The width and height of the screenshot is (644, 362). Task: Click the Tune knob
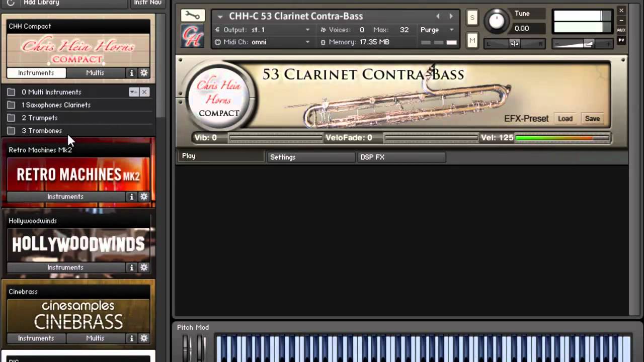click(x=496, y=21)
